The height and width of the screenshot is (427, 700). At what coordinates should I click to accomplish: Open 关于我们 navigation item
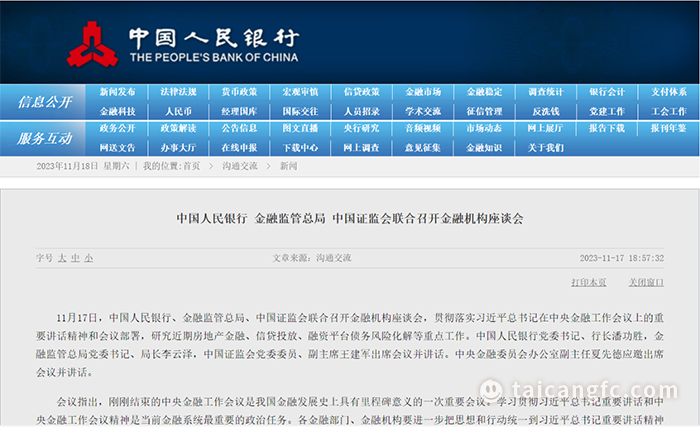(x=546, y=148)
